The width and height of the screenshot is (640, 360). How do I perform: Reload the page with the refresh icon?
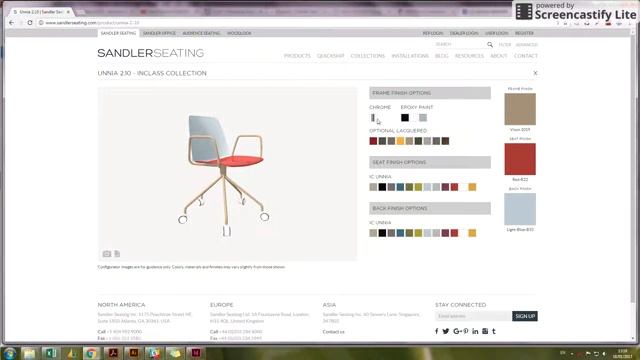click(x=30, y=23)
